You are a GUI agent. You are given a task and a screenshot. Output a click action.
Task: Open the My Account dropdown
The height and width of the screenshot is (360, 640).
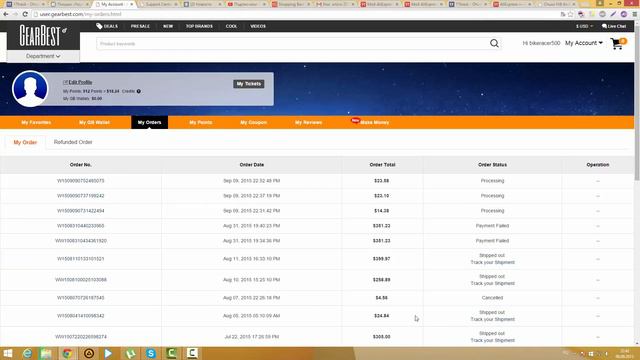(x=584, y=43)
